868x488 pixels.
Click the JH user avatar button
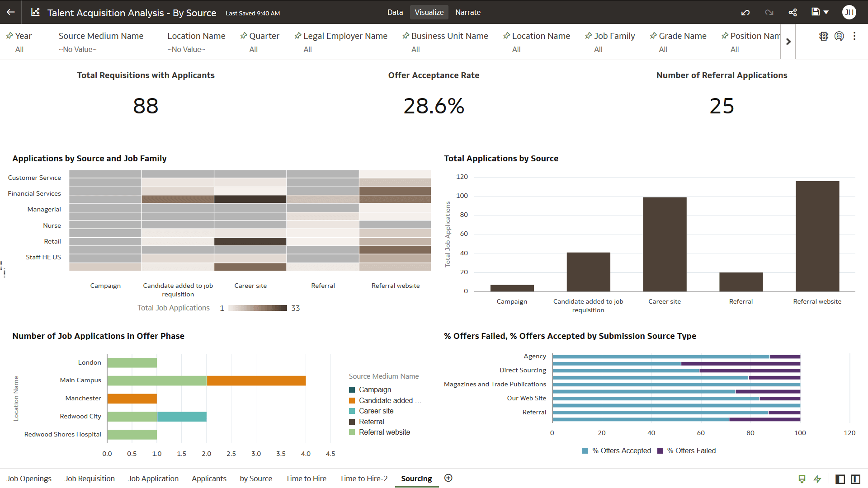[849, 12]
